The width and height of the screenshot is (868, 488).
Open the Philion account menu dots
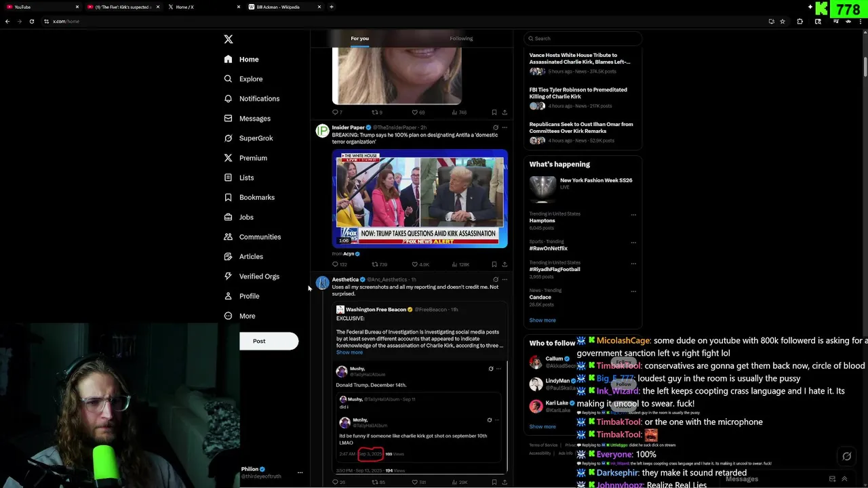click(300, 472)
